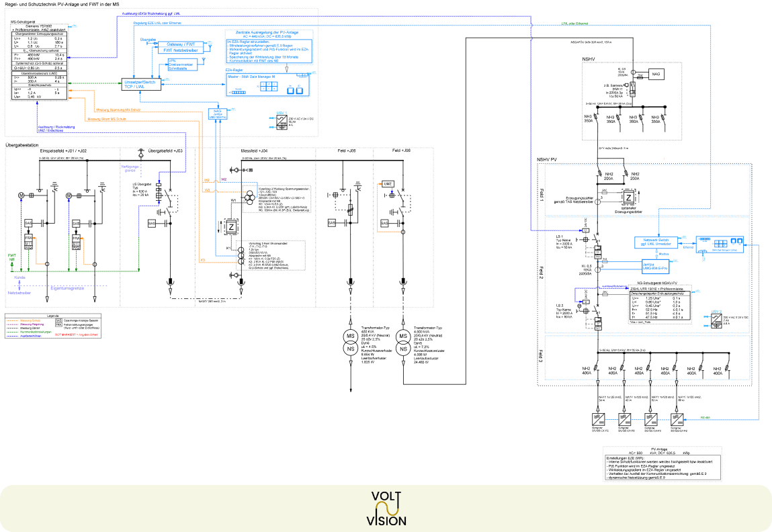Click the NS transformer circle in Feld +J06
Screen dimensions: 772x532
coord(403,349)
